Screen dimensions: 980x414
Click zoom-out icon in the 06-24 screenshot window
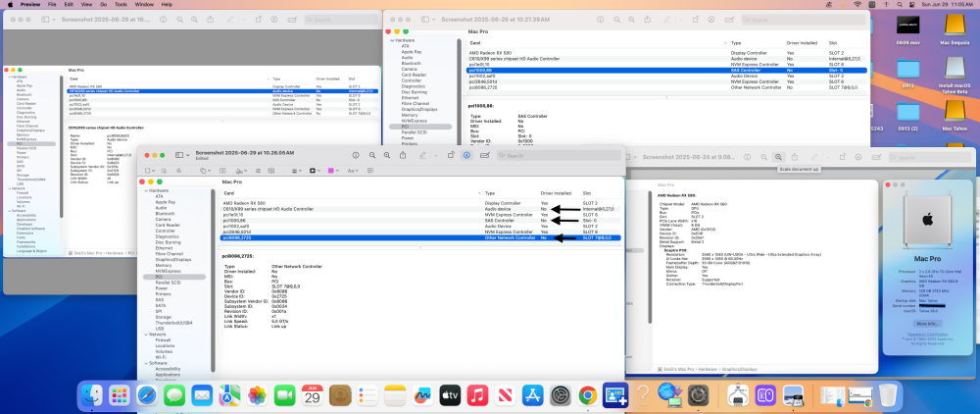coord(762,158)
